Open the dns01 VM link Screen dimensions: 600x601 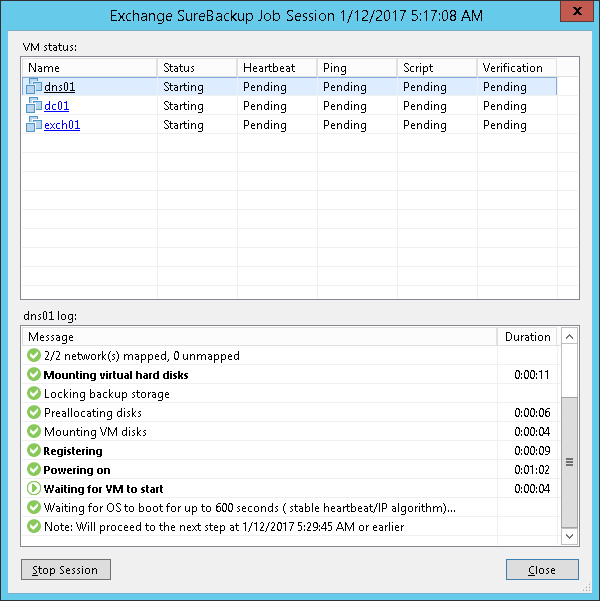click(59, 87)
